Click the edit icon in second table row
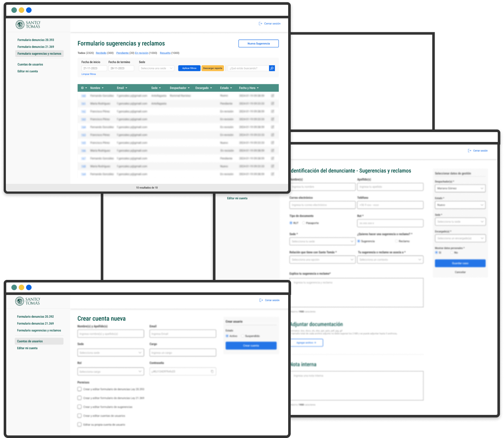This screenshot has height=438, width=504. tap(272, 103)
